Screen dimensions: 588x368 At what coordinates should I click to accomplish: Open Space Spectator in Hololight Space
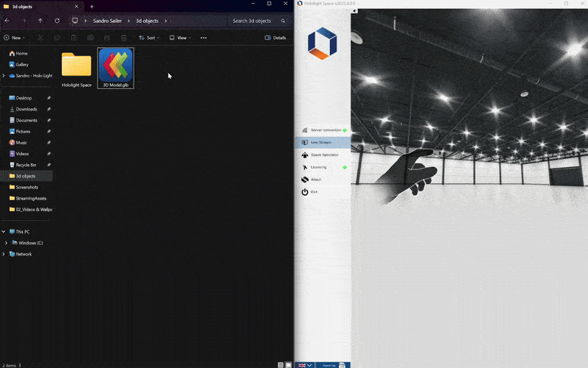(323, 155)
